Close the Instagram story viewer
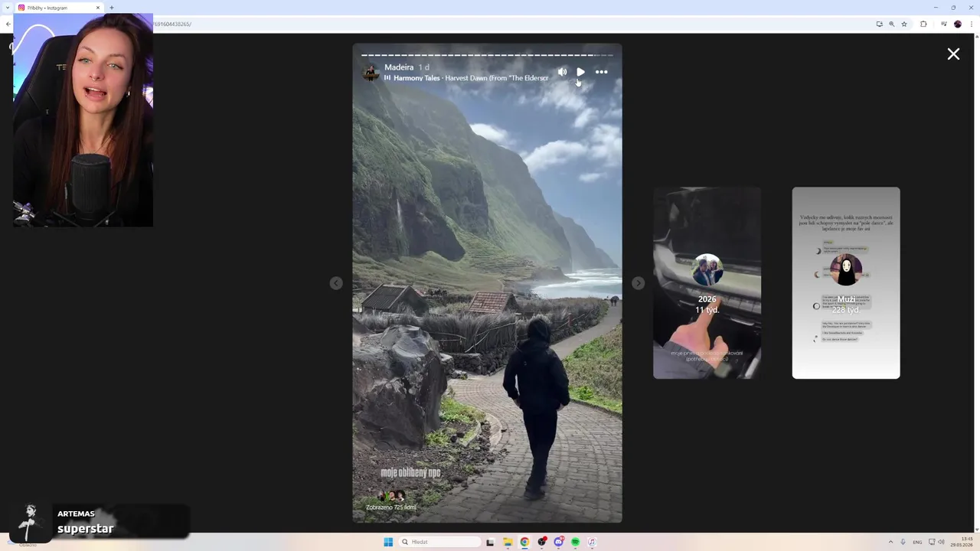This screenshot has width=980, height=551. [x=953, y=54]
